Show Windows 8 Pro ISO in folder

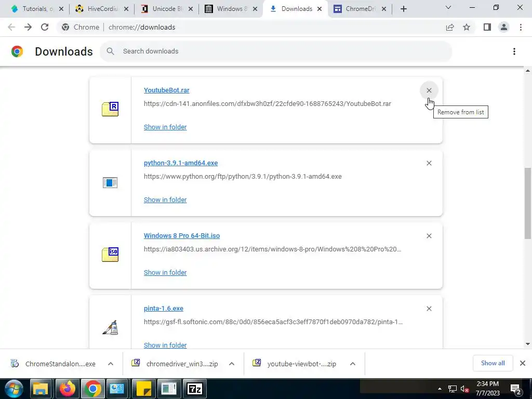[165, 272]
